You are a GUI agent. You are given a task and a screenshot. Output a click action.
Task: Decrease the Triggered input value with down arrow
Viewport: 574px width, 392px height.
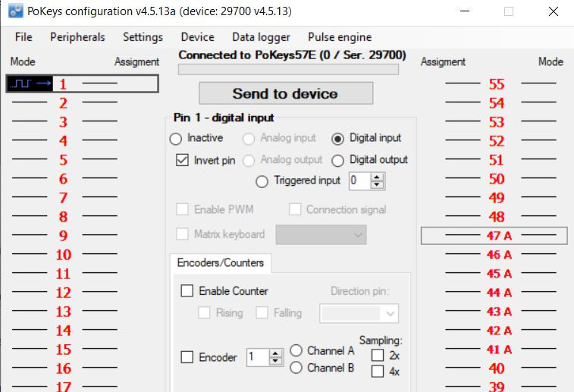(x=377, y=185)
